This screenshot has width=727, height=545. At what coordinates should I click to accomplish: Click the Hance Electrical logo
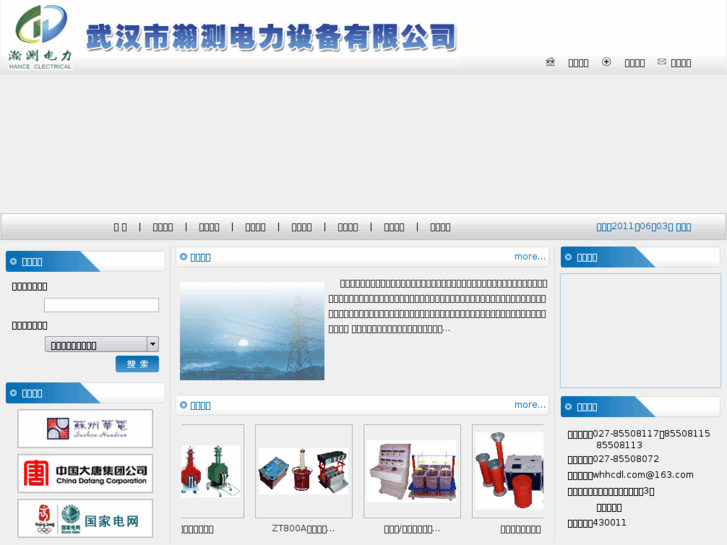click(x=40, y=37)
